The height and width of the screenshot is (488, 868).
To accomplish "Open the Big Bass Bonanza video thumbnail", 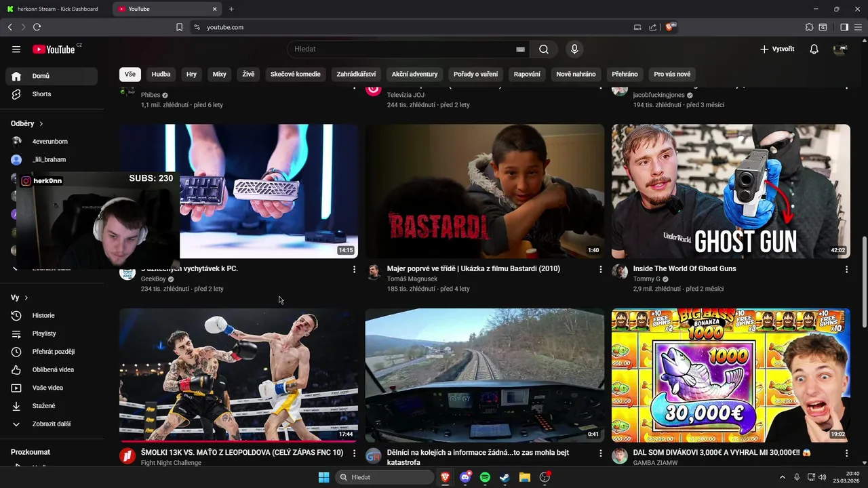I will (x=730, y=375).
